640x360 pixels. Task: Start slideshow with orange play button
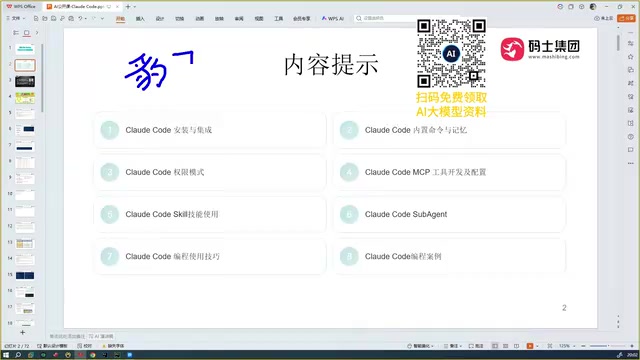click(x=530, y=346)
